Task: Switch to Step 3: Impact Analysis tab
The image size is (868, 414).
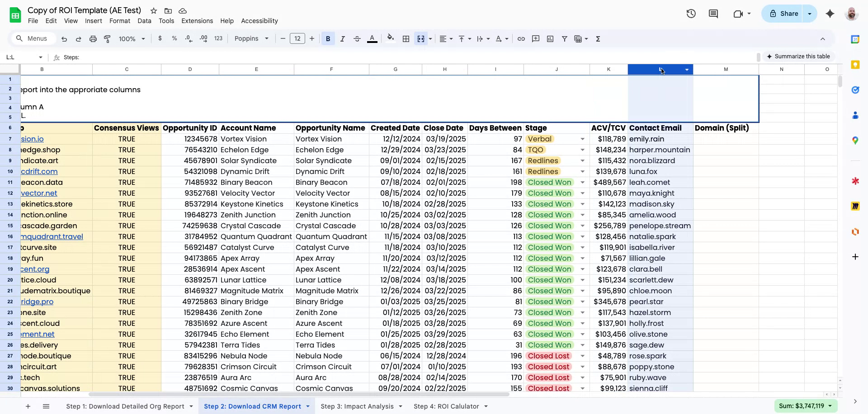Action: click(357, 406)
